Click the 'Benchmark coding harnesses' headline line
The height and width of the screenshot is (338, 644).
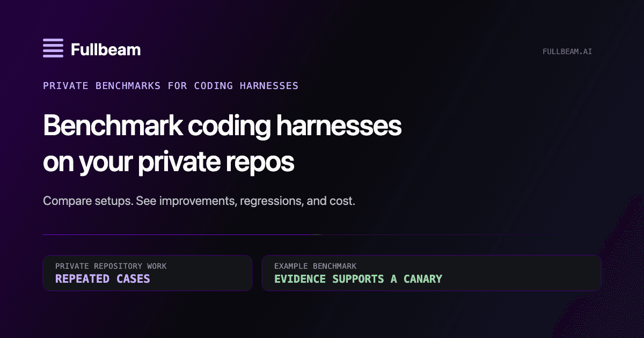(x=222, y=126)
